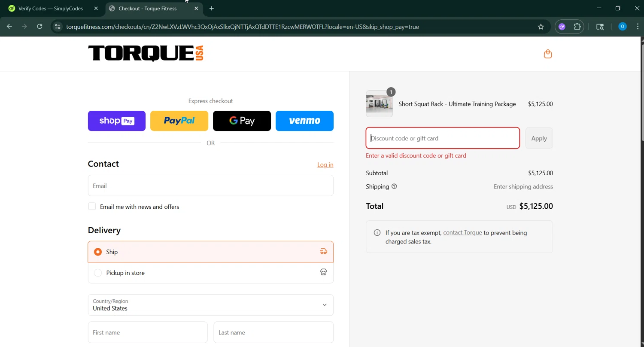Open a new browser tab
This screenshot has height=347, width=644.
[212, 9]
